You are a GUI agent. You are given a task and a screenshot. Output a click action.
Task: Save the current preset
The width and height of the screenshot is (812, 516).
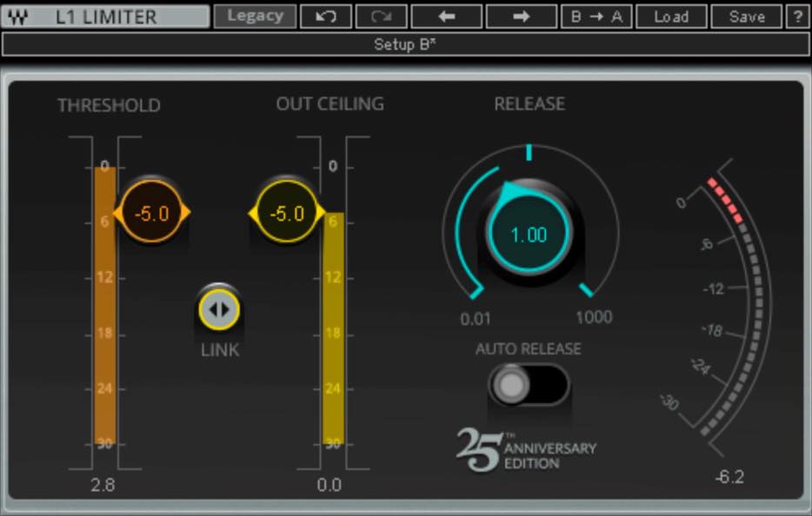coord(746,17)
